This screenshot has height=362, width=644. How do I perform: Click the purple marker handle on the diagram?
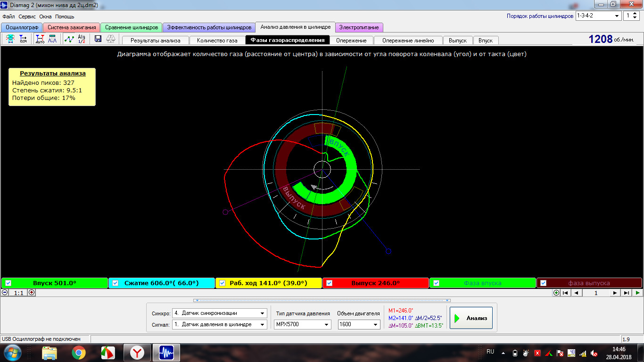click(x=225, y=212)
